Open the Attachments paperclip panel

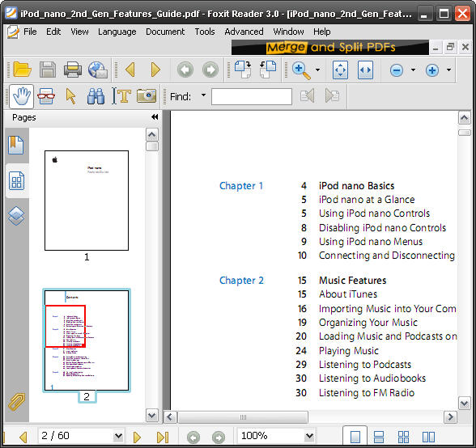pyautogui.click(x=16, y=402)
